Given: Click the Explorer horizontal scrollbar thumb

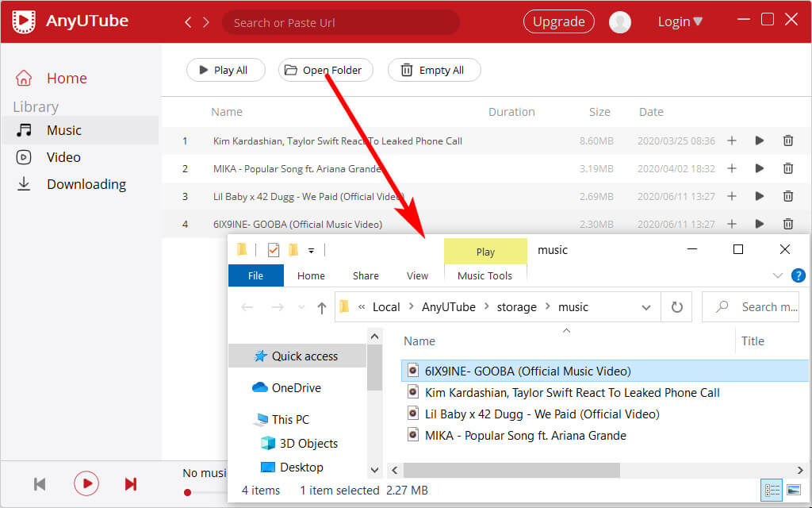Looking at the screenshot, I should tap(511, 470).
